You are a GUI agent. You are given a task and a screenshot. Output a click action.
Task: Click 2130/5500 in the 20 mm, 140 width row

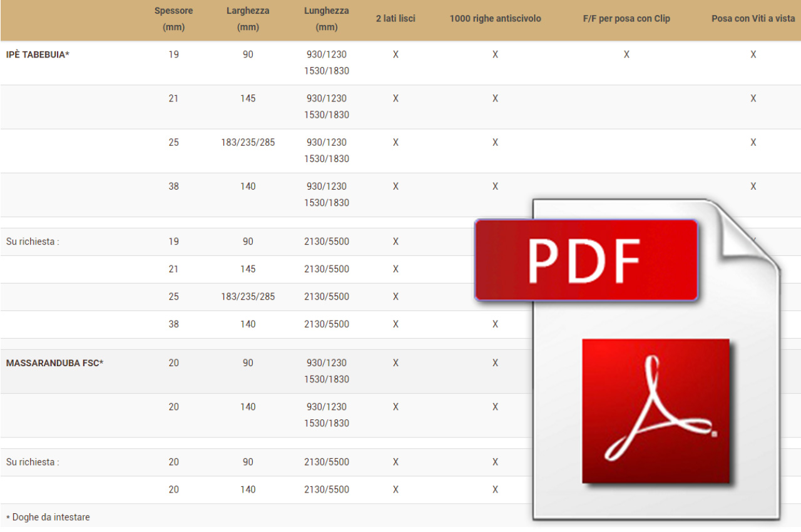(327, 489)
